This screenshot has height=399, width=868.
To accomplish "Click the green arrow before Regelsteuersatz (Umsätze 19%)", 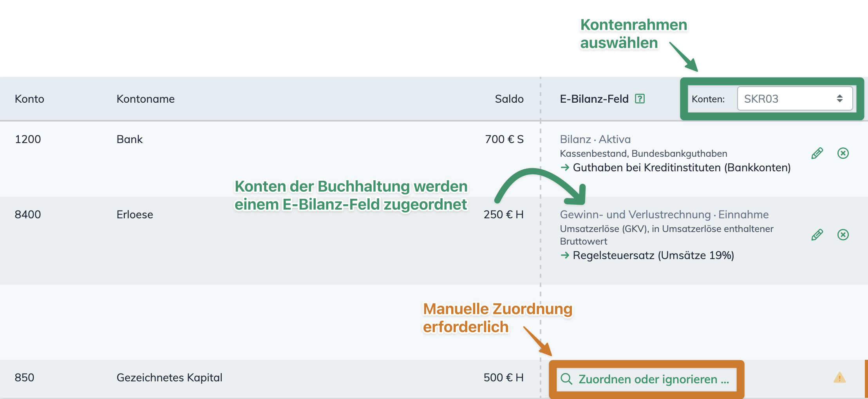I will click(x=565, y=255).
